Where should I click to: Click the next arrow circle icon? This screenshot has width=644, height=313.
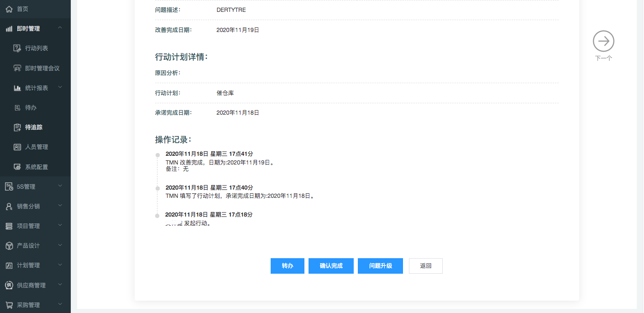tap(603, 42)
